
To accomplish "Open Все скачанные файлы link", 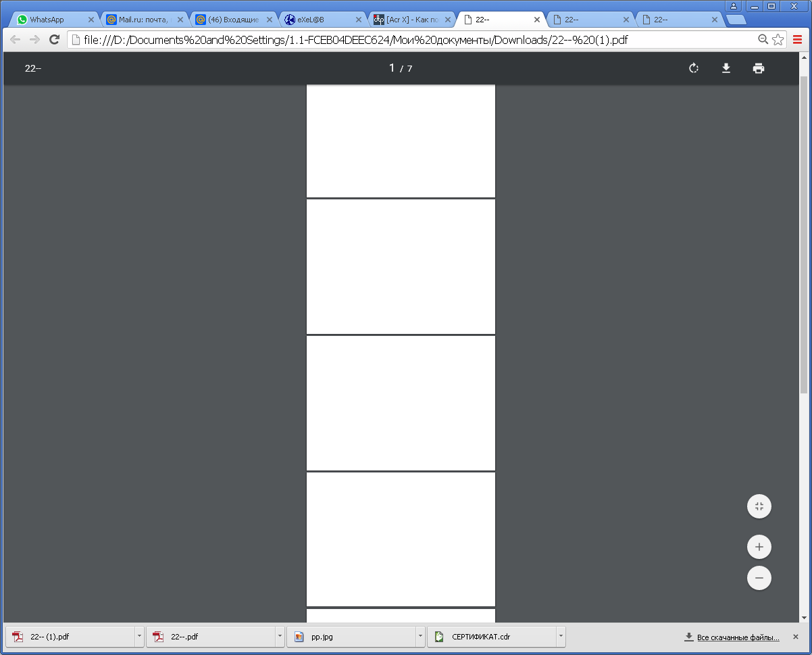I will pos(738,637).
